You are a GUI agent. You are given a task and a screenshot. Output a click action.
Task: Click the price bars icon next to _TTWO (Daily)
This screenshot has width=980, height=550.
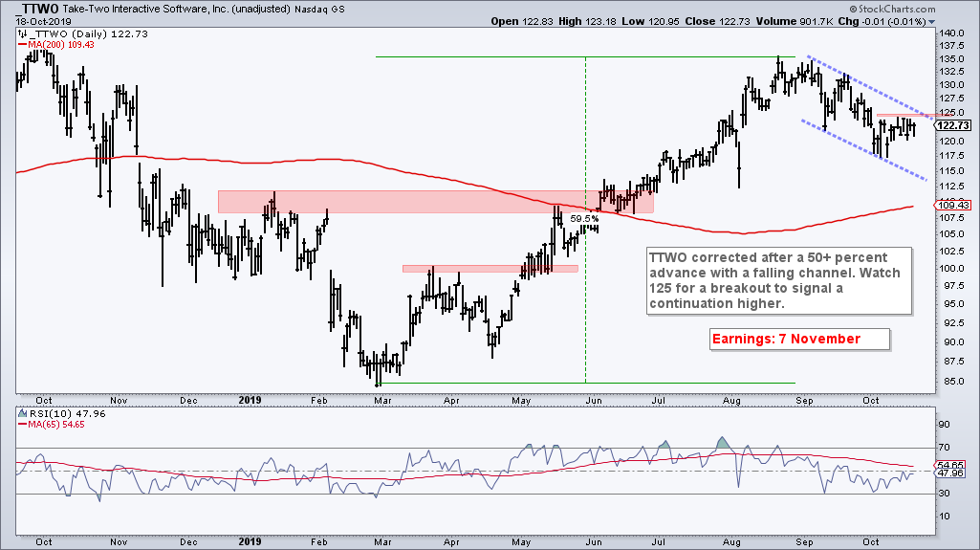pyautogui.click(x=23, y=33)
